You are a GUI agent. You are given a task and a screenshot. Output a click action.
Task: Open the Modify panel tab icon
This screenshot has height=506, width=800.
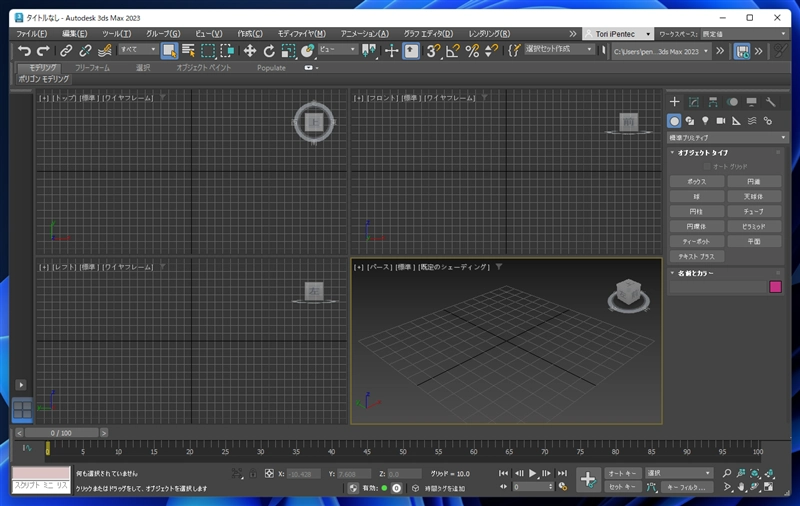coord(693,102)
